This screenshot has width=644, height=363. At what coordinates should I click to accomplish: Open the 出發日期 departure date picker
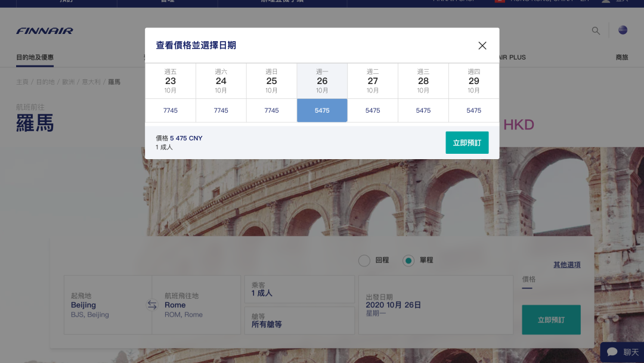(436, 305)
